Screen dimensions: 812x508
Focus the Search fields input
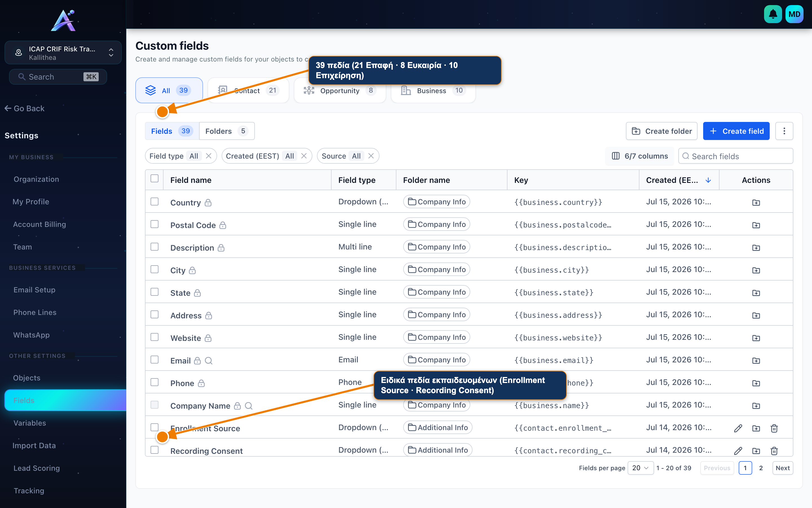736,156
